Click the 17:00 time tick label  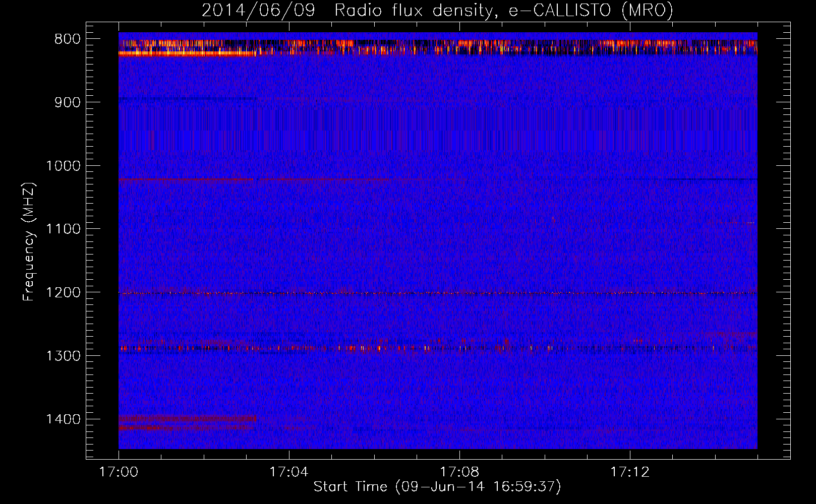tap(119, 472)
